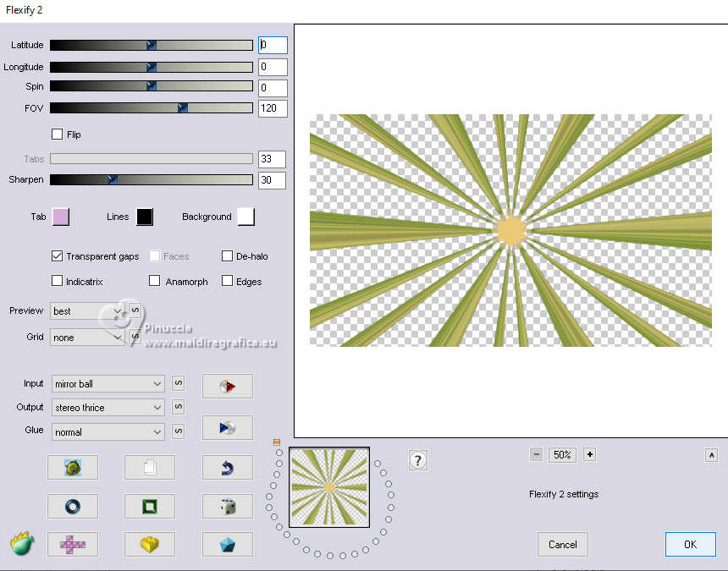Click the S button next to Output
728x571 pixels.
179,407
